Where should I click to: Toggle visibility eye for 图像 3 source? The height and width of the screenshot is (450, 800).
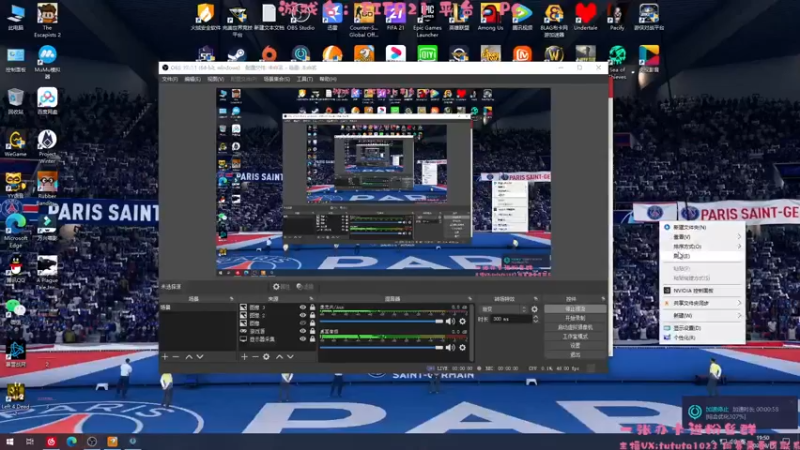pyautogui.click(x=303, y=308)
